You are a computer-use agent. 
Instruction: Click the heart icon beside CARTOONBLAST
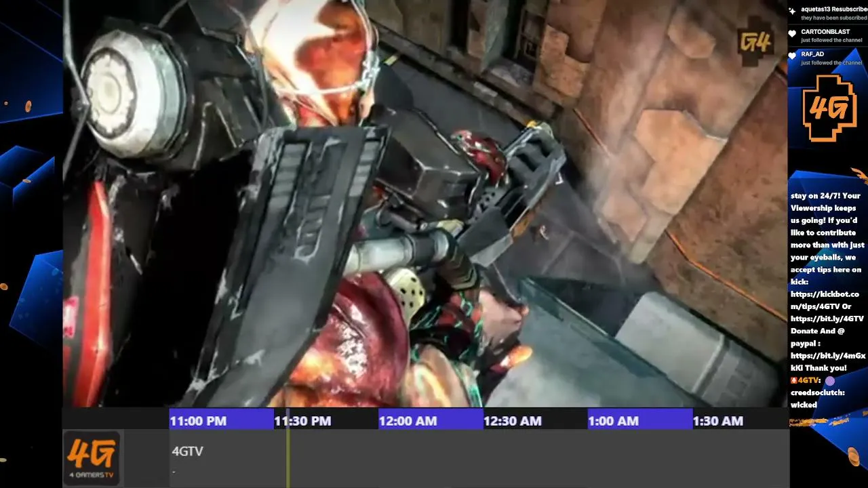[792, 33]
